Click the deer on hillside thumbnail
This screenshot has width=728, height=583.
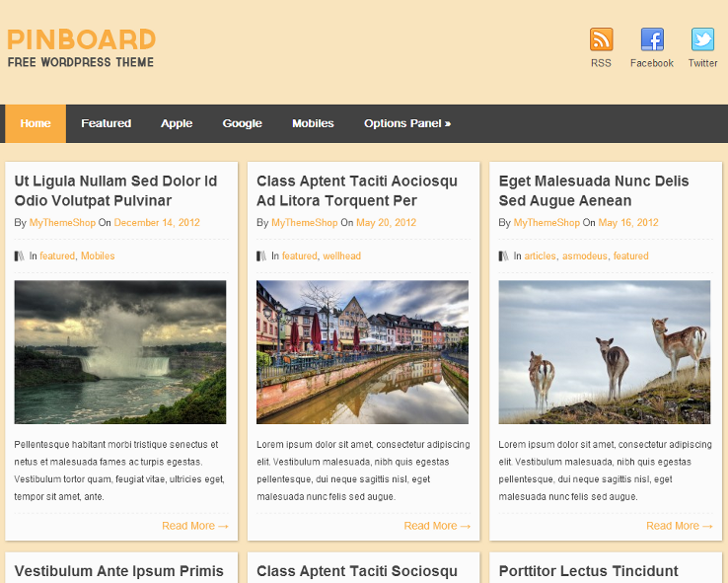pyautogui.click(x=604, y=352)
